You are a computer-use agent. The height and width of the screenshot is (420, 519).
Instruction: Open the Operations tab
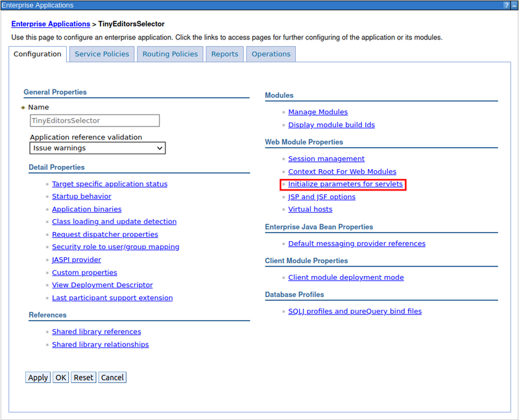pyautogui.click(x=271, y=54)
